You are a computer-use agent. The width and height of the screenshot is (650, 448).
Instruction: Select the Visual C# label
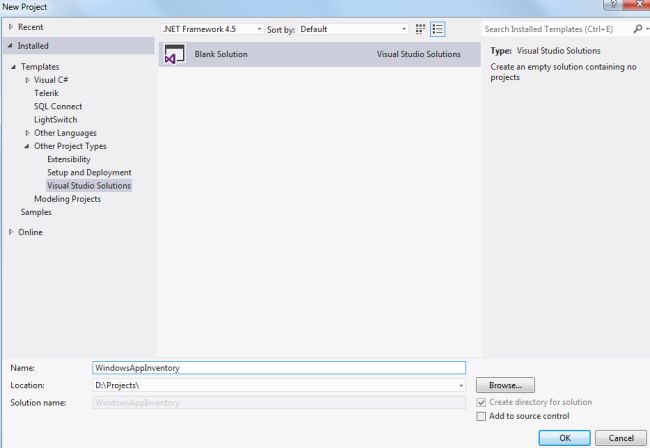click(x=51, y=80)
